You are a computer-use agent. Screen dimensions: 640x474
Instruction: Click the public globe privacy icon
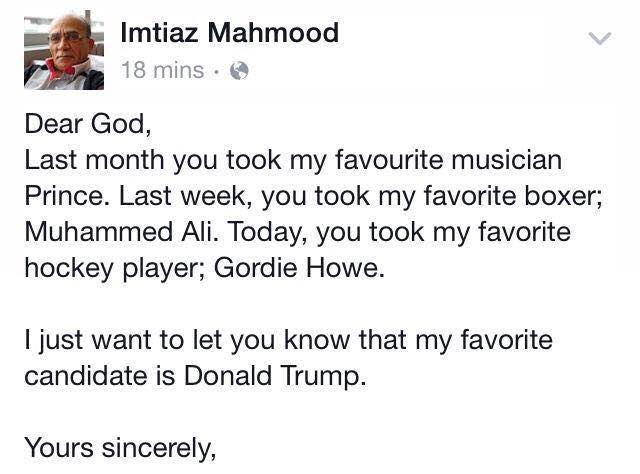(x=239, y=71)
